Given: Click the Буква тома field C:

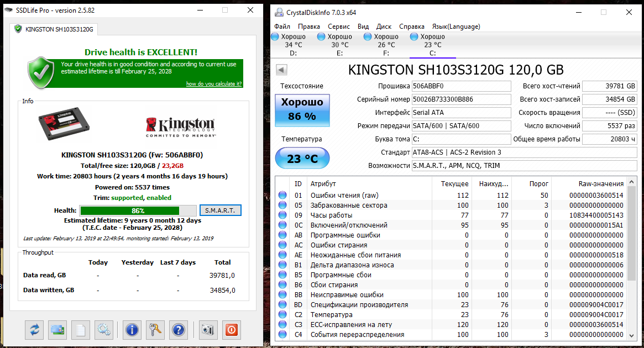Looking at the screenshot, I should pos(461,139).
